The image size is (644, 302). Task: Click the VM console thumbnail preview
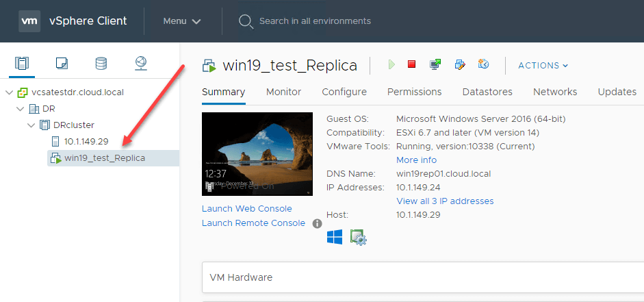click(257, 154)
